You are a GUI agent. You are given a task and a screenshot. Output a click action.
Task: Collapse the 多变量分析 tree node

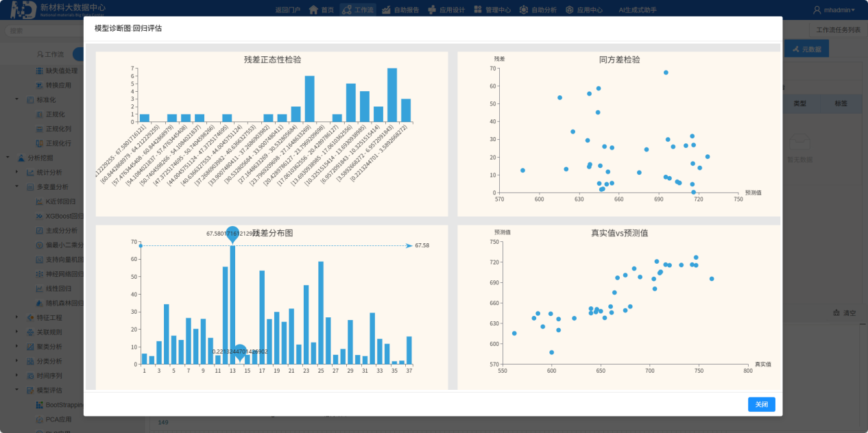point(16,186)
